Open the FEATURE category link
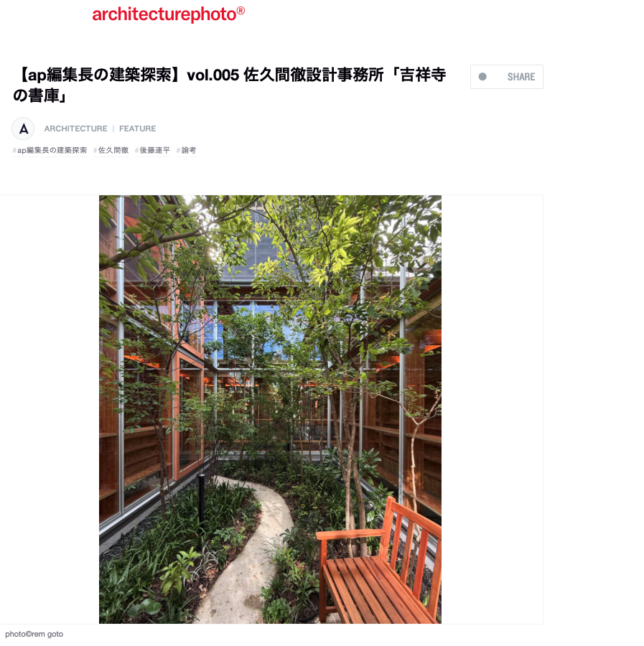Image resolution: width=644 pixels, height=646 pixels. 138,128
